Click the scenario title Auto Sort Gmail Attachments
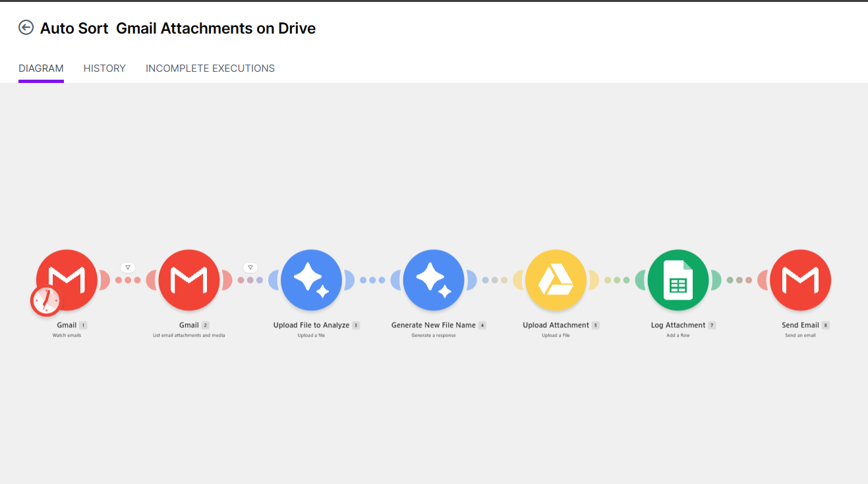The width and height of the screenshot is (868, 484). click(178, 28)
